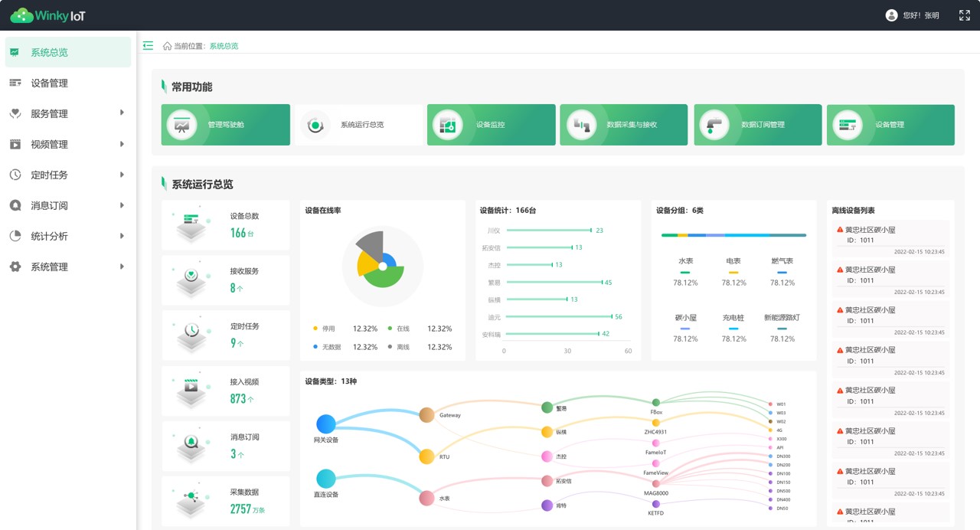The image size is (980, 530).
Task: Click the 网关设备 node label
Action: pos(326,440)
